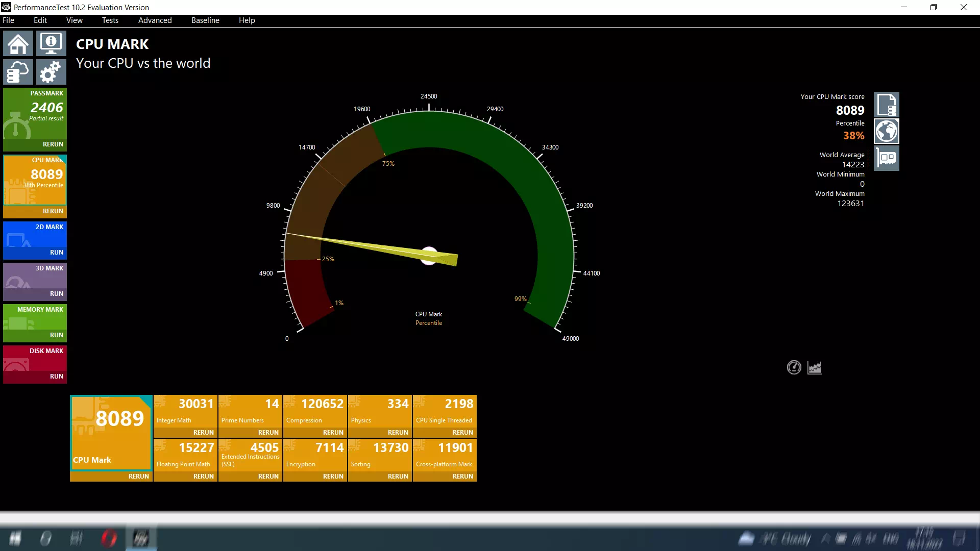Switch to the distribution chart view icon
The height and width of the screenshot is (551, 980).
tap(815, 367)
